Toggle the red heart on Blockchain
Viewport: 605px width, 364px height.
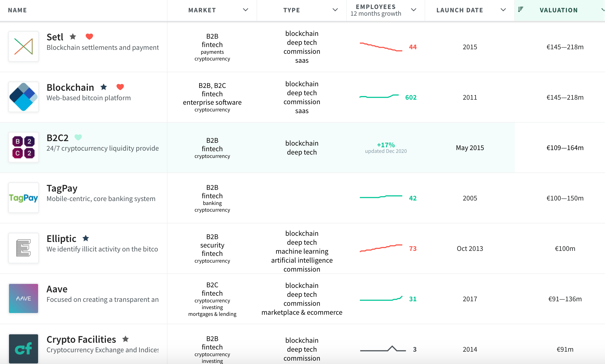click(x=120, y=87)
